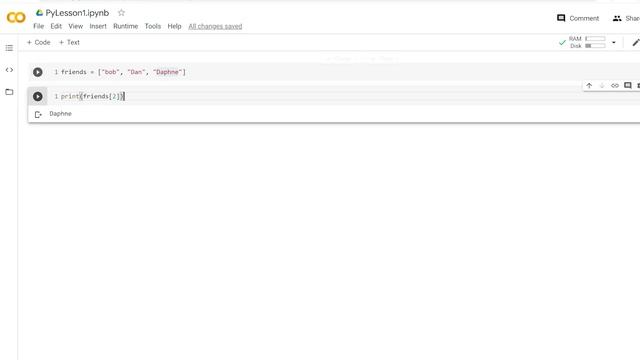640x360 pixels.
Task: Click the All changes saved link
Action: (x=215, y=27)
